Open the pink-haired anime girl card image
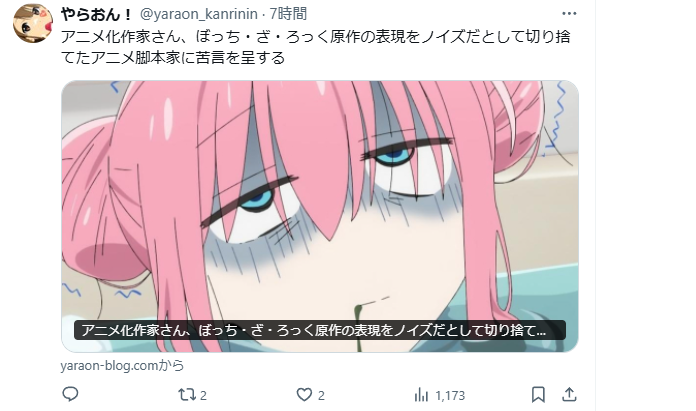The width and height of the screenshot is (696, 411). pos(320,216)
